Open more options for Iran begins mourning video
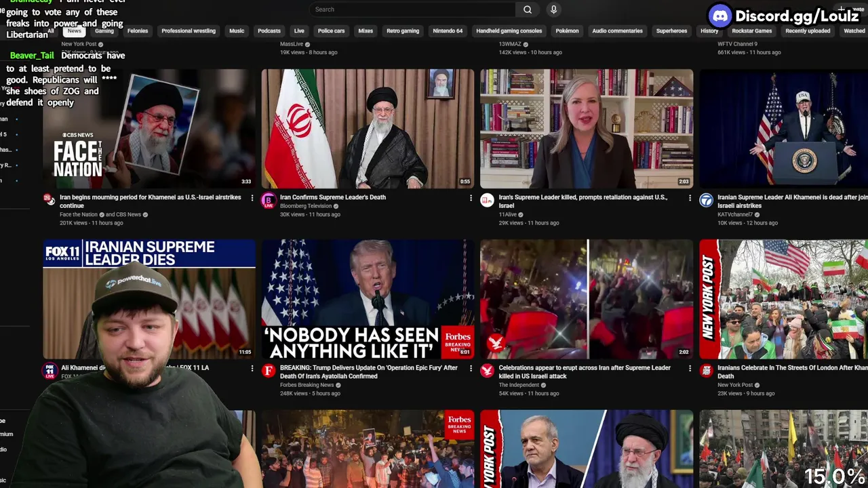Screen dimensions: 868x488 pos(252,198)
